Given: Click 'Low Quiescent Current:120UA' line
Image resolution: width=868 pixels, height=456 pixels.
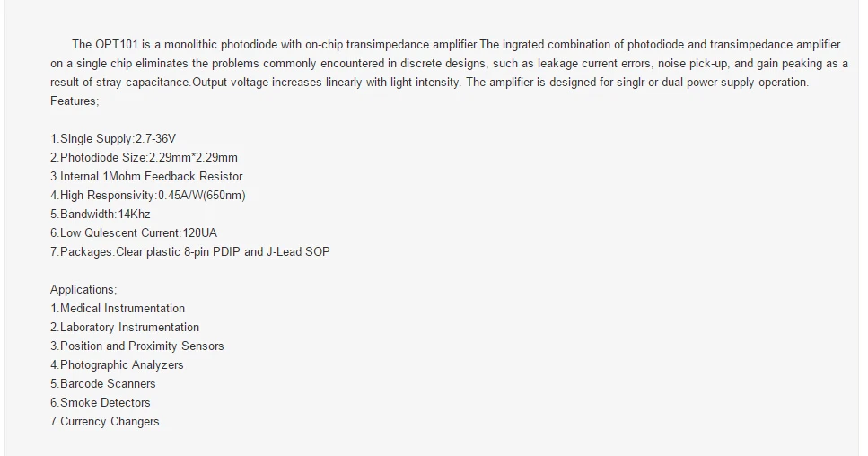Looking at the screenshot, I should [134, 233].
